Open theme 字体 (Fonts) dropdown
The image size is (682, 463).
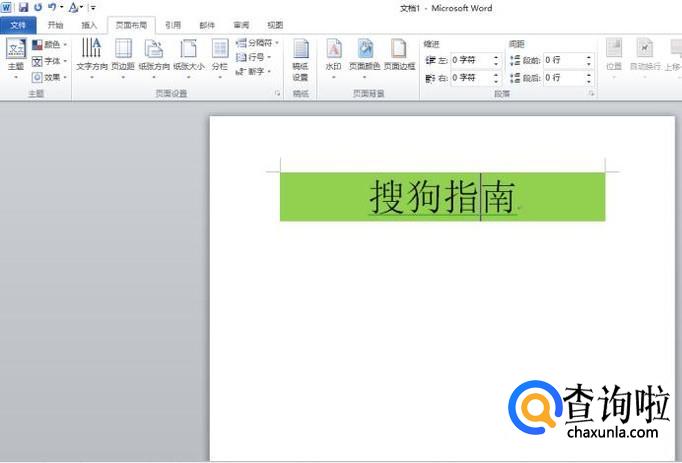coord(49,61)
